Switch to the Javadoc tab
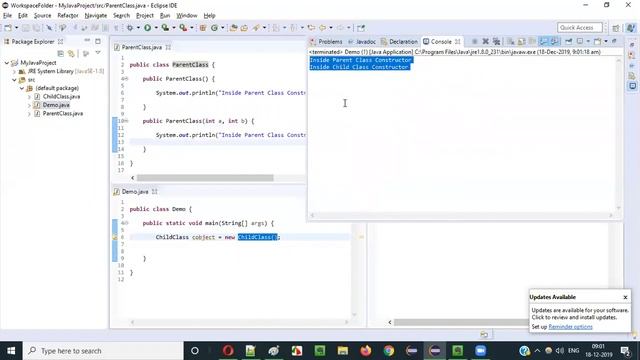Viewport: 640px width, 360px height. coord(362,42)
